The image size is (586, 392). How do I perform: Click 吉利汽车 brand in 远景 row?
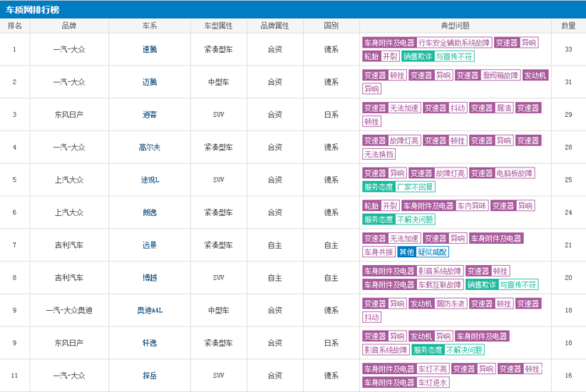pyautogui.click(x=69, y=245)
